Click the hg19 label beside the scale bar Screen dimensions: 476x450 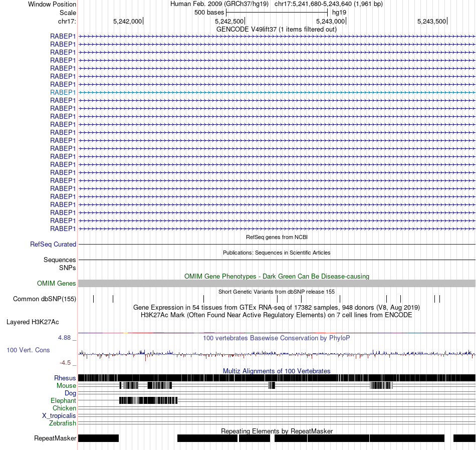click(339, 13)
